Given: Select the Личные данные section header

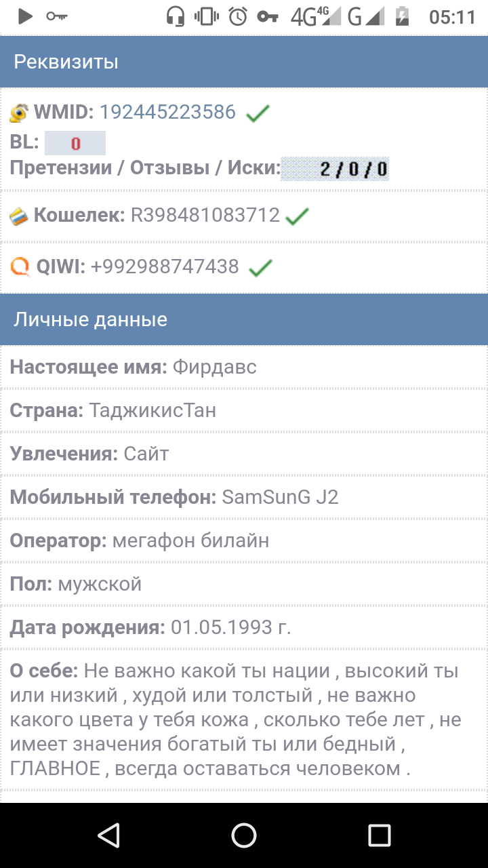Looking at the screenshot, I should pyautogui.click(x=244, y=319).
